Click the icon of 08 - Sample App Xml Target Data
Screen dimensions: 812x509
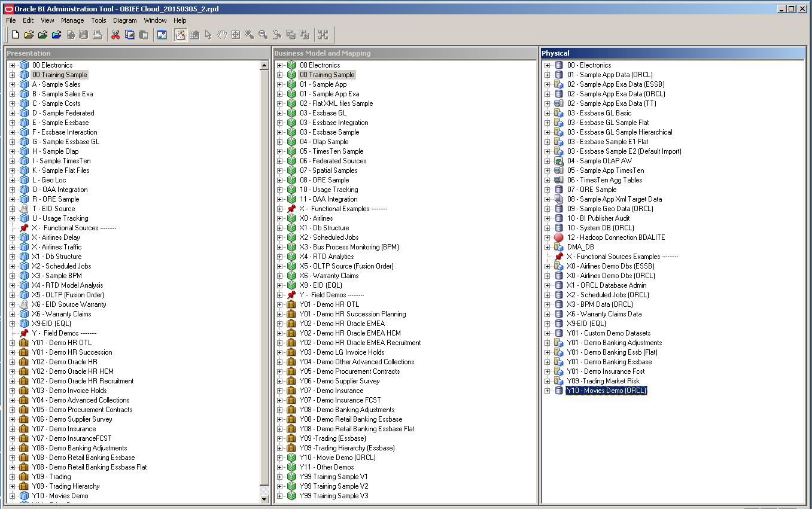click(x=559, y=199)
